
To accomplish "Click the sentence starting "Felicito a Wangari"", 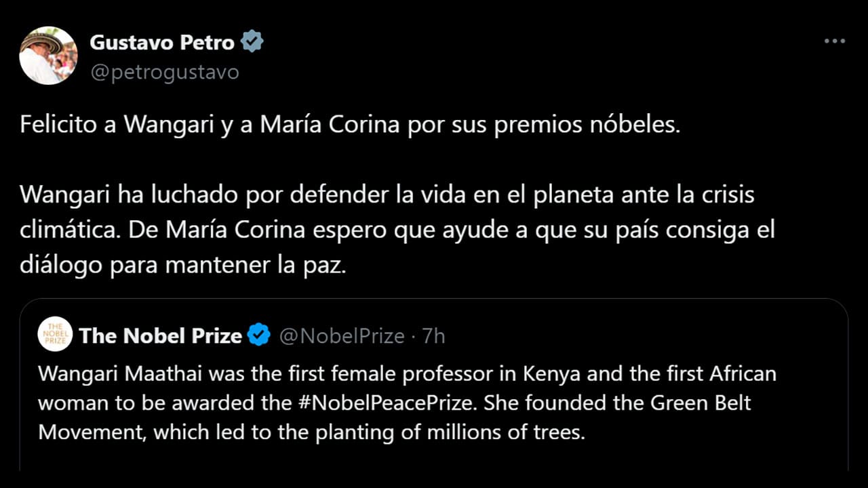I will (x=349, y=126).
